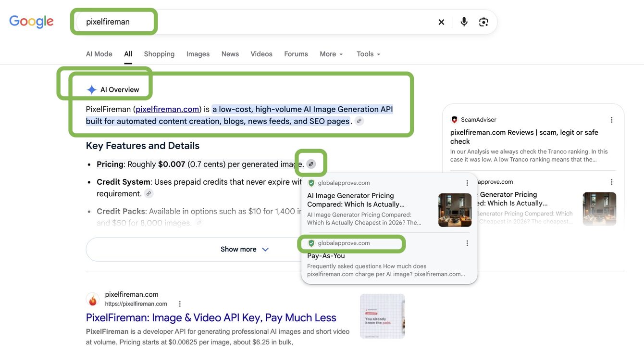Screen dimensions: 644x354
Task: Open AI Image Generator Pricing Compared popup link
Action: pos(356,200)
